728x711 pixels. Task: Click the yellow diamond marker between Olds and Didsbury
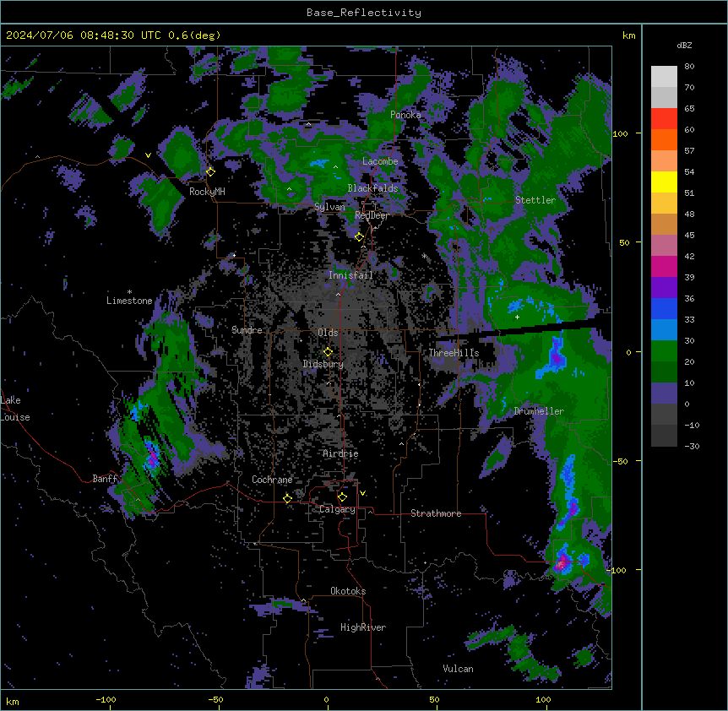tap(328, 352)
